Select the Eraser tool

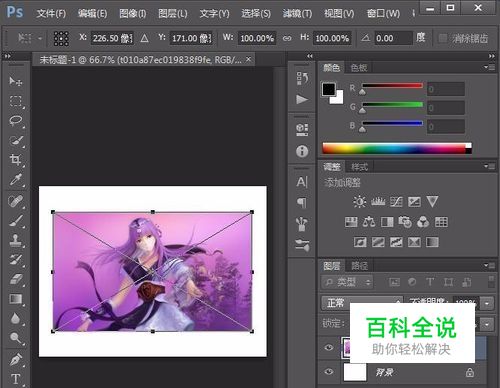point(15,279)
